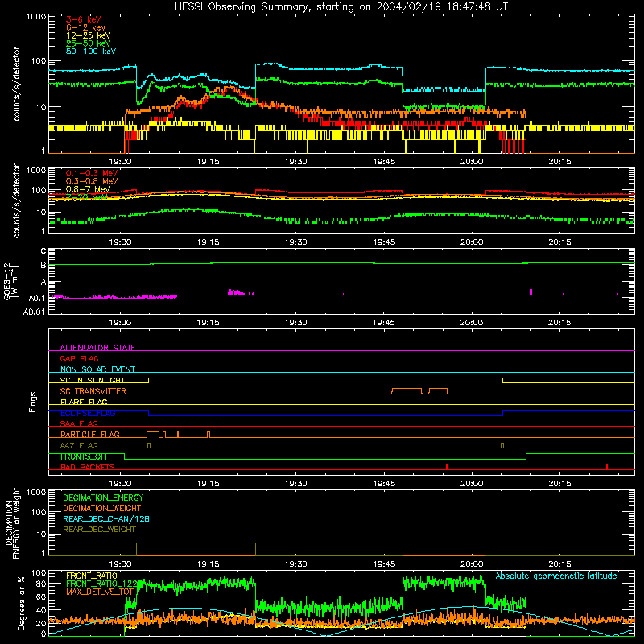Click the 100 tick on the decimation y-axis
The height and width of the screenshot is (644, 644).
(x=39, y=512)
